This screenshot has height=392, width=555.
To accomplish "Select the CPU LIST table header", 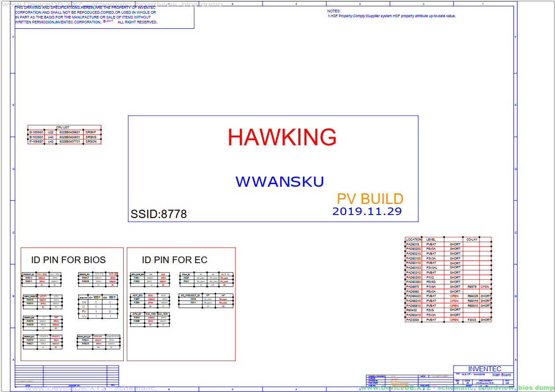I will click(x=63, y=127).
